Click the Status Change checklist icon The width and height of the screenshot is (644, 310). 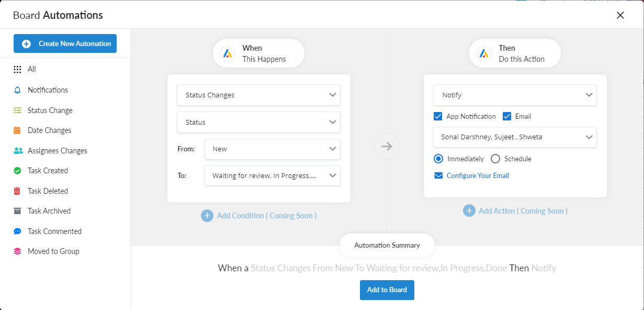(17, 110)
